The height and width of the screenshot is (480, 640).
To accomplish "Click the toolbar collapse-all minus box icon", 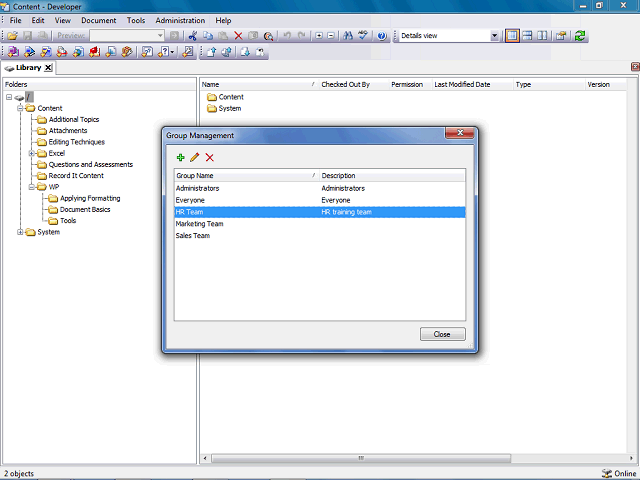I will point(331,36).
